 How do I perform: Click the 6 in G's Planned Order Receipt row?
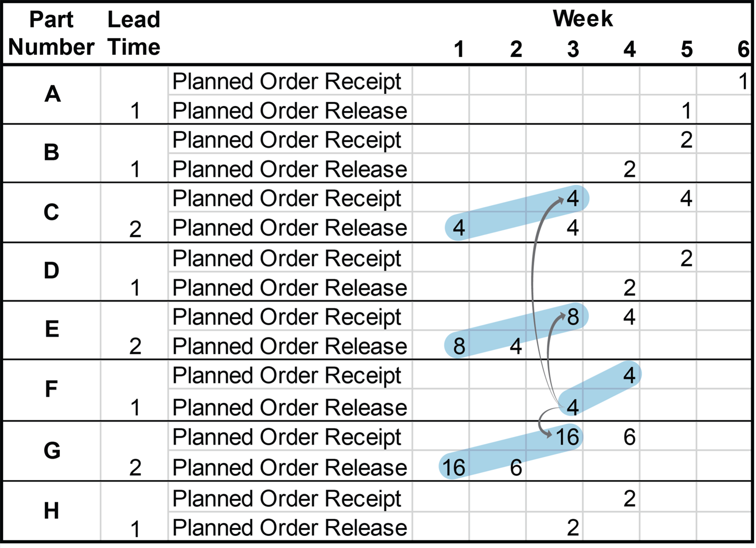(629, 437)
